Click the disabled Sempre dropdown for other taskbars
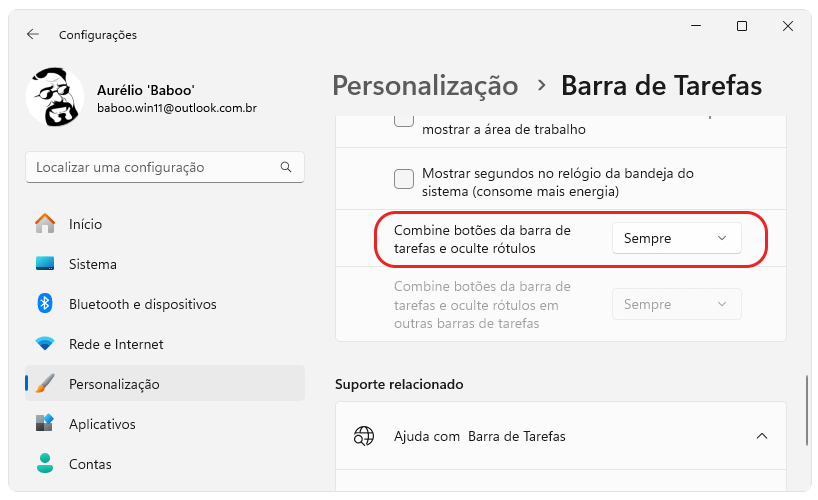 (676, 304)
